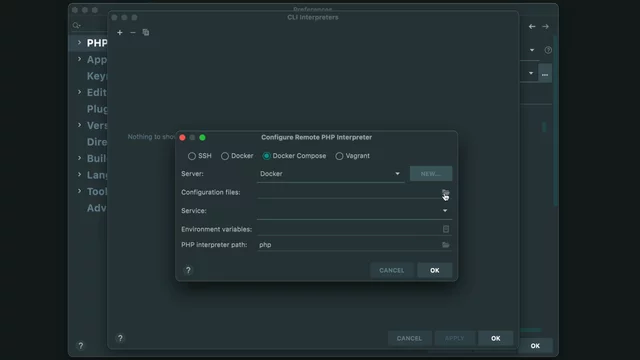Add new CLI interpreter with plus
The width and height of the screenshot is (640, 360).
click(120, 32)
